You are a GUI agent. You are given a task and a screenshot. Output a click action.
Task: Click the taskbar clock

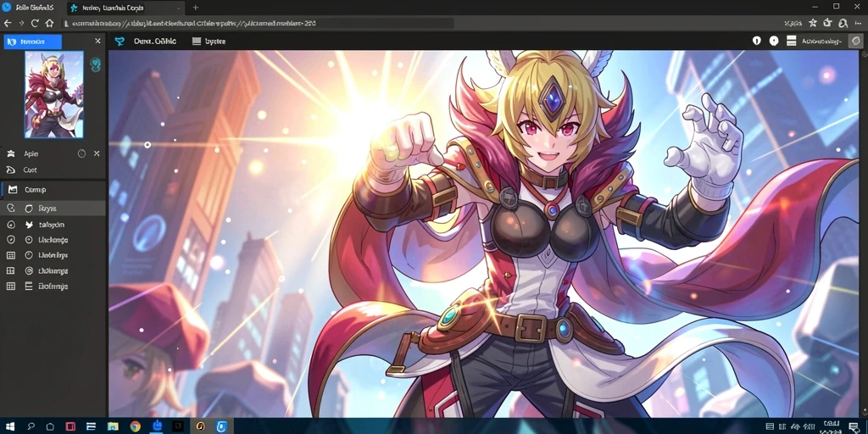(x=831, y=426)
